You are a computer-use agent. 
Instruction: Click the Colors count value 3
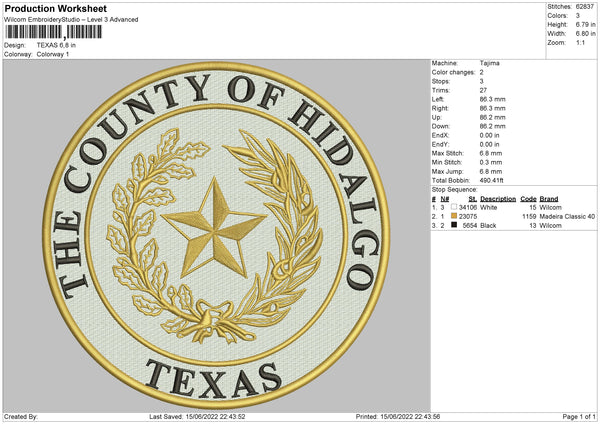pyautogui.click(x=578, y=16)
